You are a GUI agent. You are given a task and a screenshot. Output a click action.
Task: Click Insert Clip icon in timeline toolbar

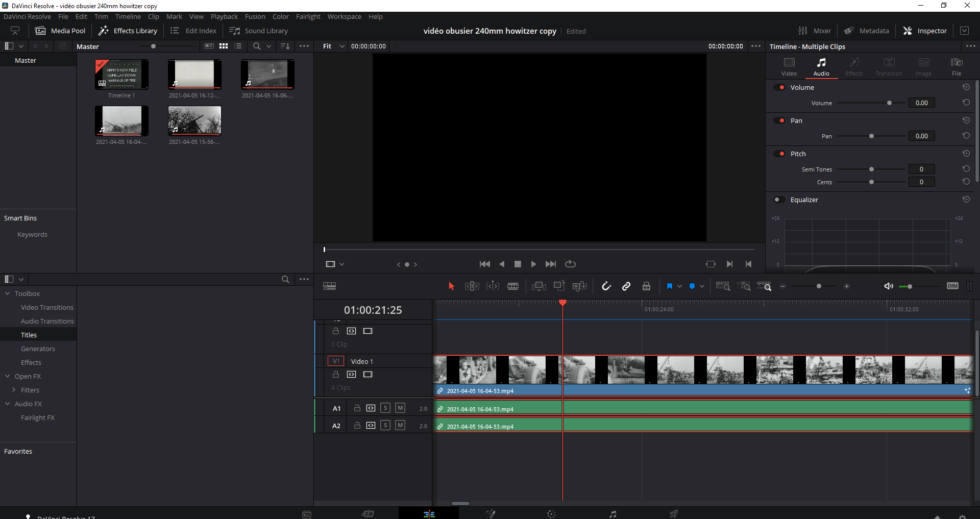click(538, 286)
